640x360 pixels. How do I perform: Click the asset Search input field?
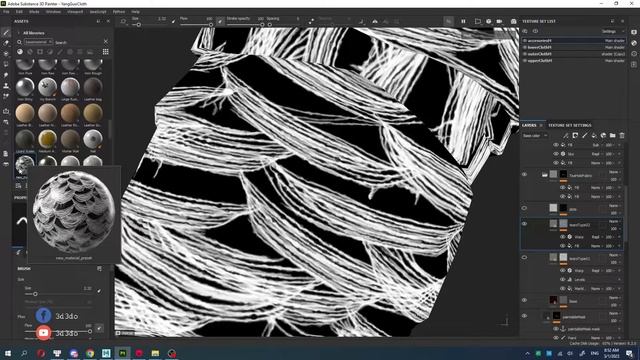(78, 42)
